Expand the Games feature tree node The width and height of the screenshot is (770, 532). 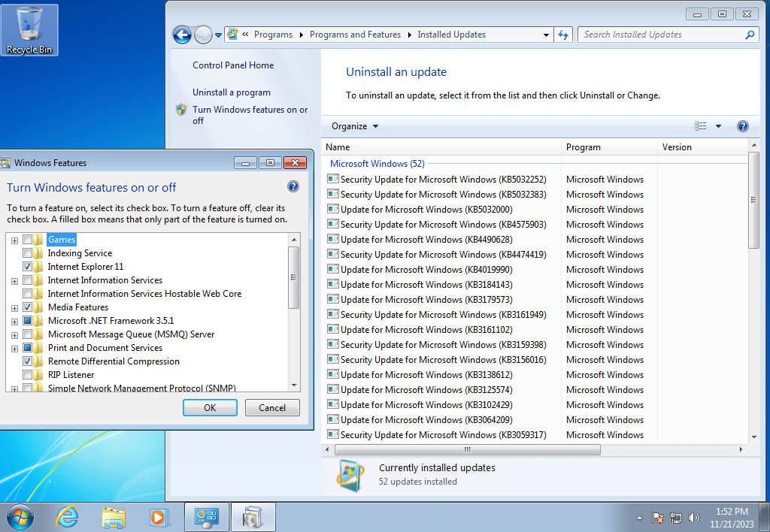click(x=15, y=240)
